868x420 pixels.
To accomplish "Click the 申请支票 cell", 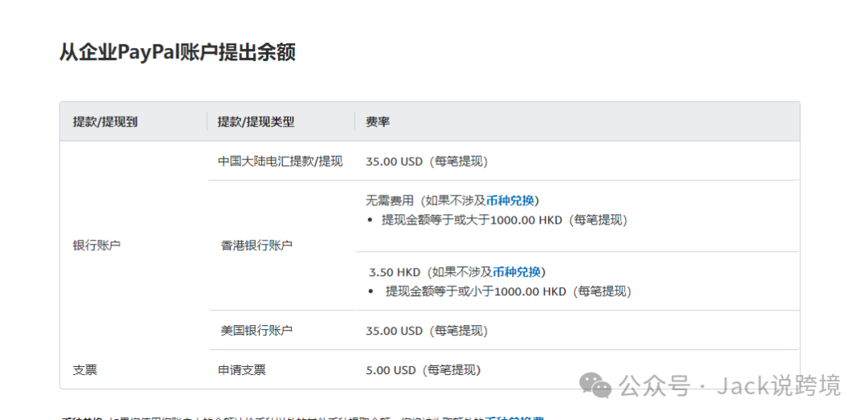I will pos(241,370).
